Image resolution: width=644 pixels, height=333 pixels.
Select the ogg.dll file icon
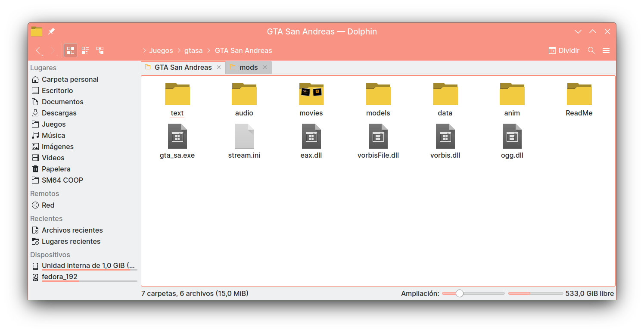(x=512, y=136)
